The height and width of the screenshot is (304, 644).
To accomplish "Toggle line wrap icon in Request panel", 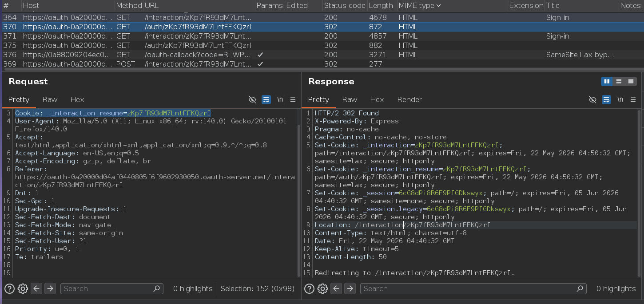I will coord(266,99).
